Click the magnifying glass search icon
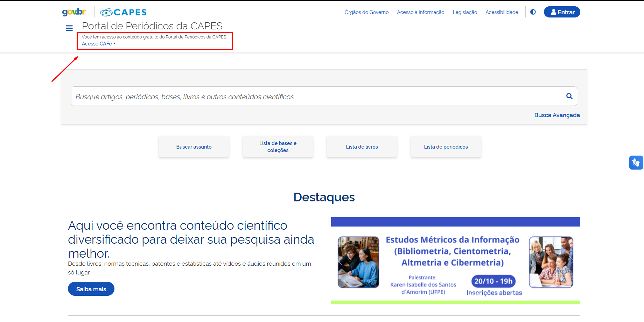 [569, 96]
